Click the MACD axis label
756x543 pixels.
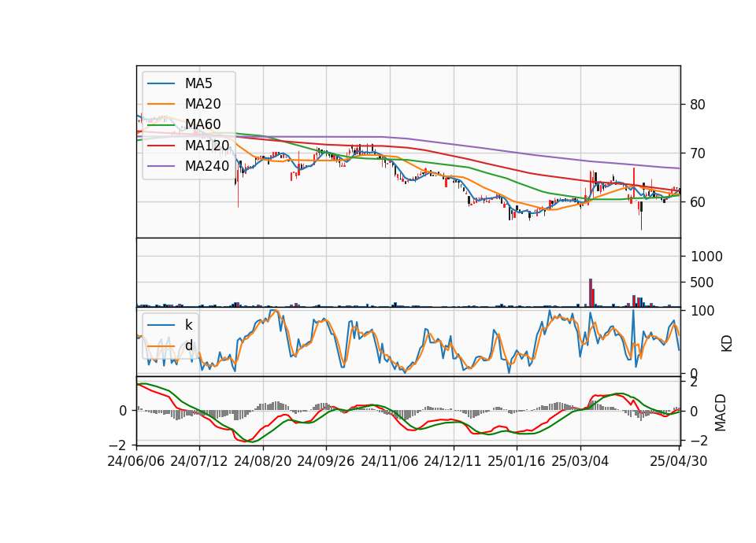click(x=721, y=412)
